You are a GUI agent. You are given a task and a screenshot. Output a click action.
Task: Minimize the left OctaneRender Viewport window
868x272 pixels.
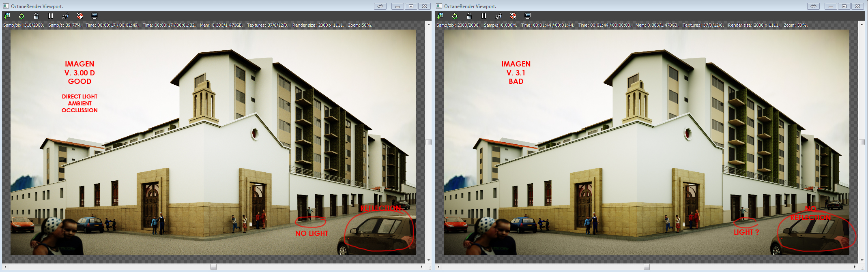tap(397, 6)
